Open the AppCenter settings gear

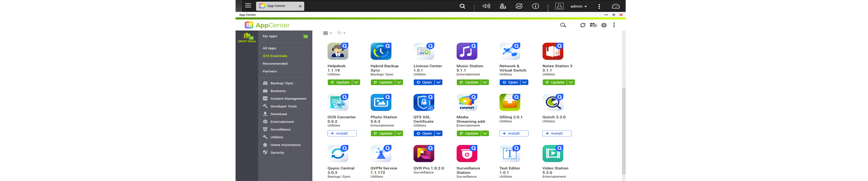604,25
